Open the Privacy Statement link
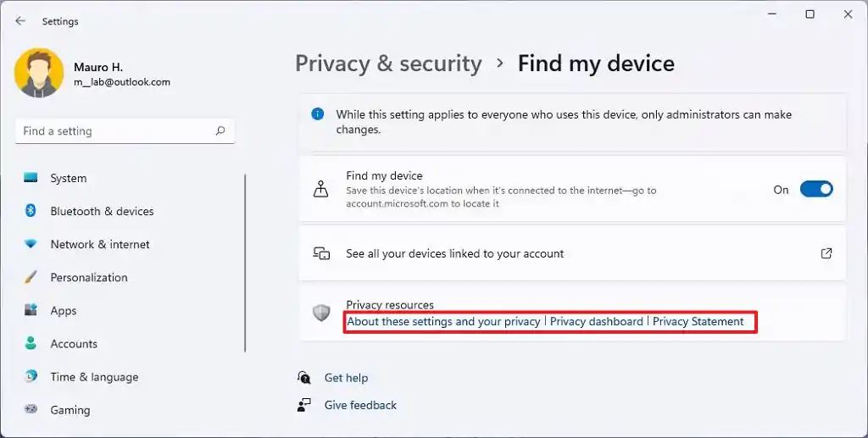The height and width of the screenshot is (438, 868). coord(698,322)
